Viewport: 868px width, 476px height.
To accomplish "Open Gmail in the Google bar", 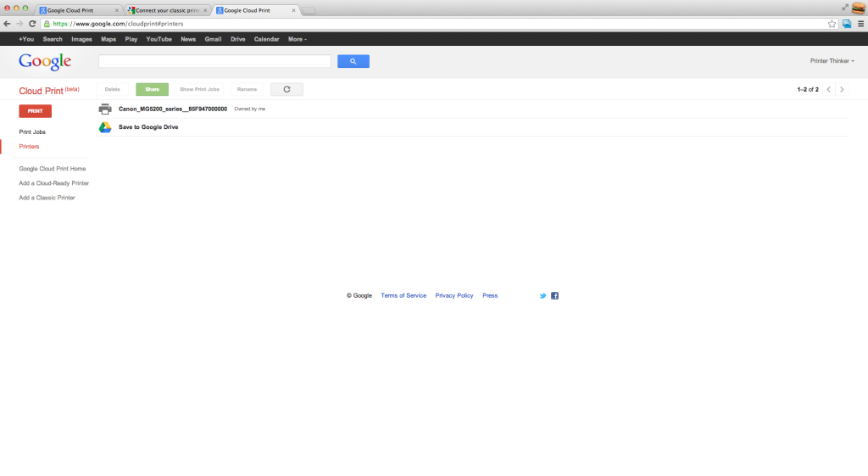I will [x=213, y=39].
